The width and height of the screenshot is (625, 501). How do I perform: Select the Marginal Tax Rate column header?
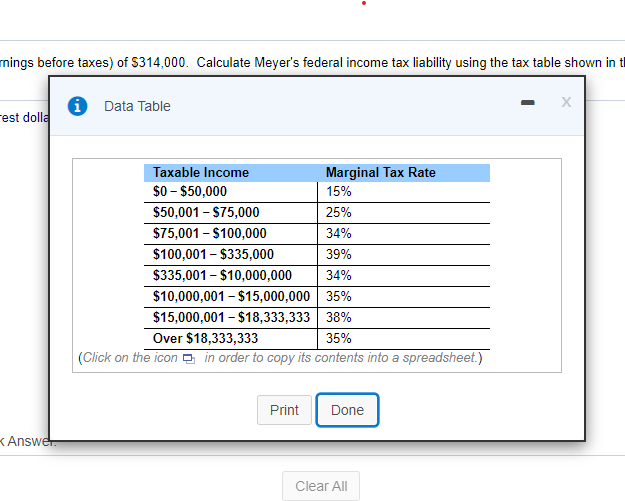(x=404, y=173)
